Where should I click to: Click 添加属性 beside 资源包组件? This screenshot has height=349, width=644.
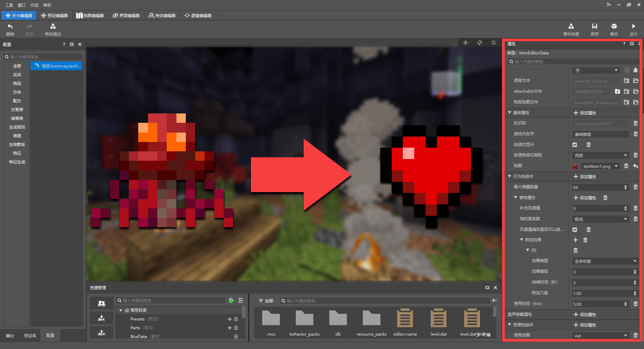tap(585, 325)
